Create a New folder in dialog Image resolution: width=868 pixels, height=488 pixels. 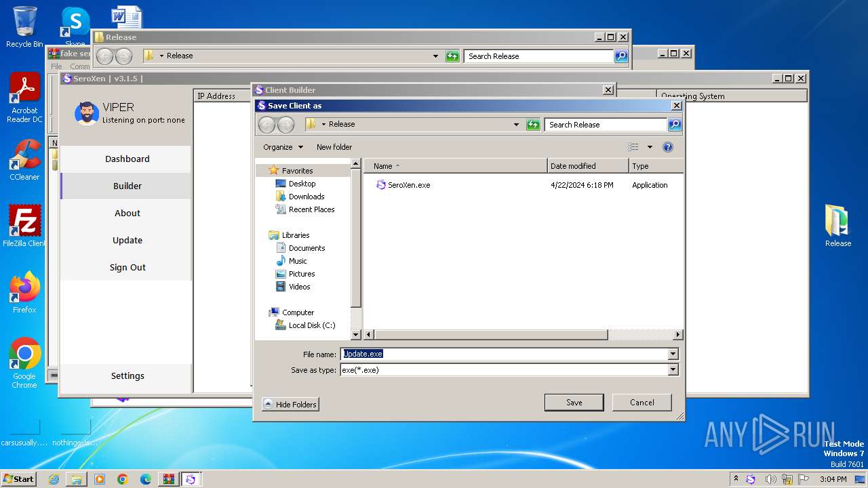click(334, 147)
